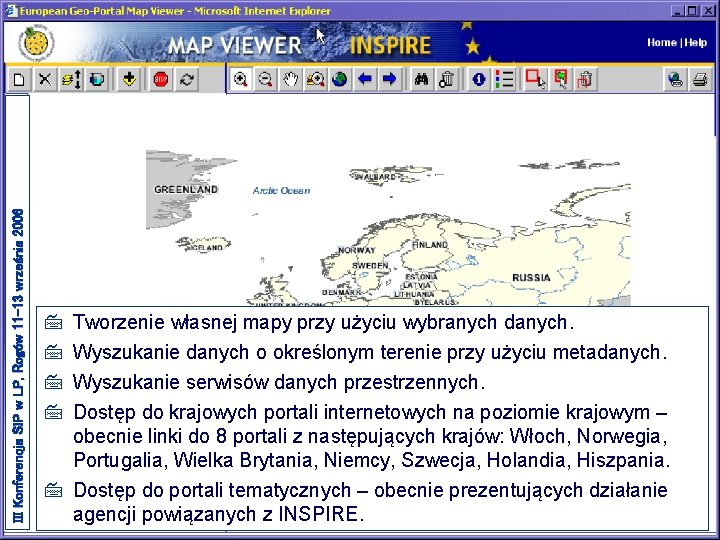
Task: Click the binoculars find tool
Action: pos(422,80)
